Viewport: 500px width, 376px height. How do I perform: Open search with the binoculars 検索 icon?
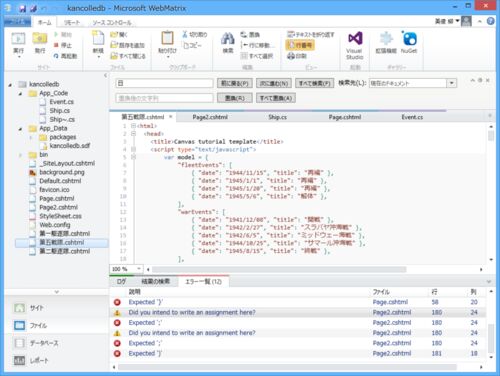click(228, 43)
